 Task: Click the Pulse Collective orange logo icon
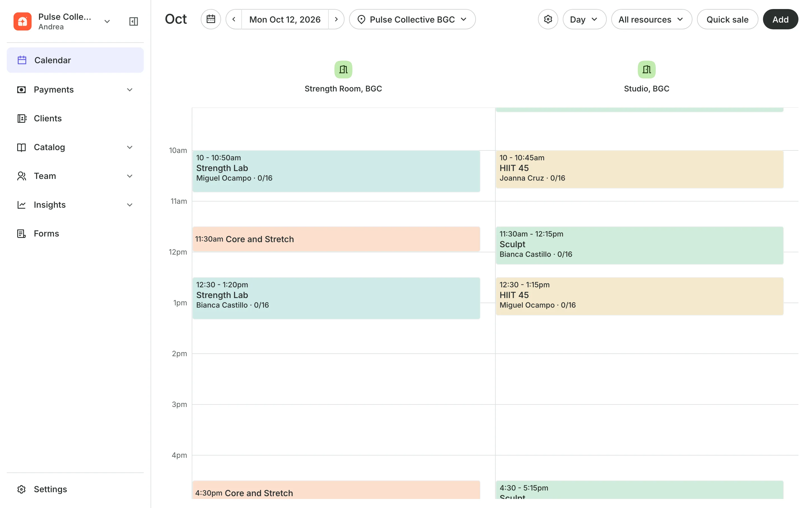coord(23,21)
